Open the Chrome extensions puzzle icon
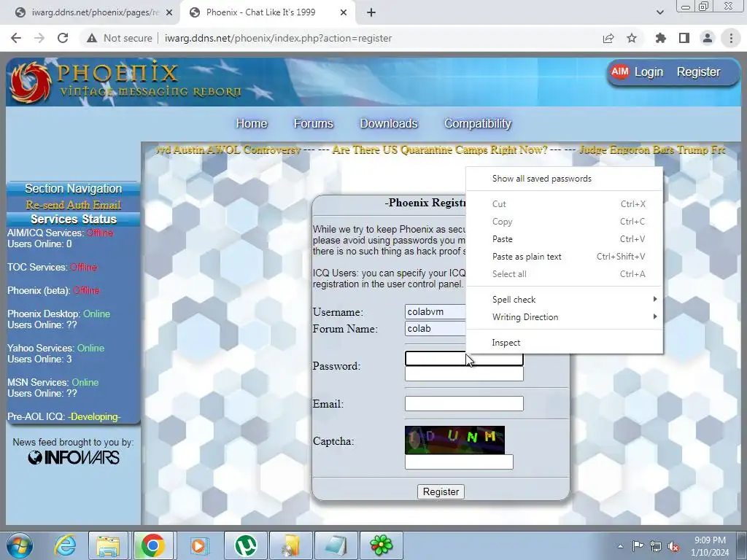Viewport: 747px width, 560px height. coord(660,38)
